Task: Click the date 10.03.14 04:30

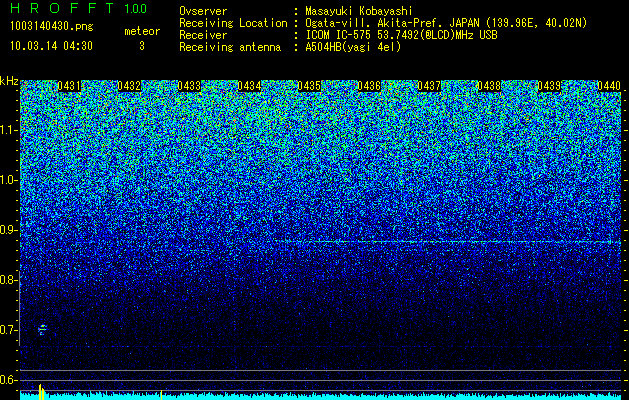Action: (x=51, y=46)
